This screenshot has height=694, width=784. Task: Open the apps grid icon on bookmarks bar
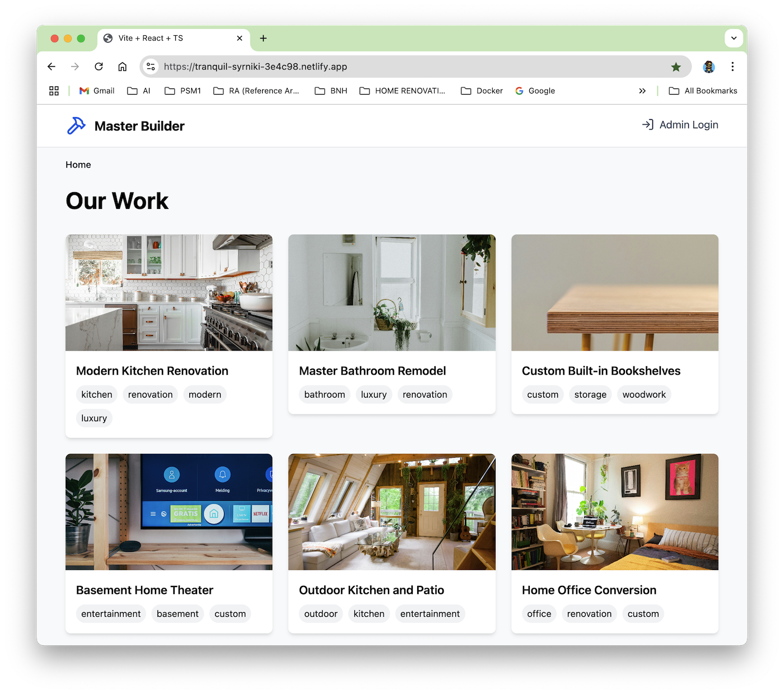point(54,90)
